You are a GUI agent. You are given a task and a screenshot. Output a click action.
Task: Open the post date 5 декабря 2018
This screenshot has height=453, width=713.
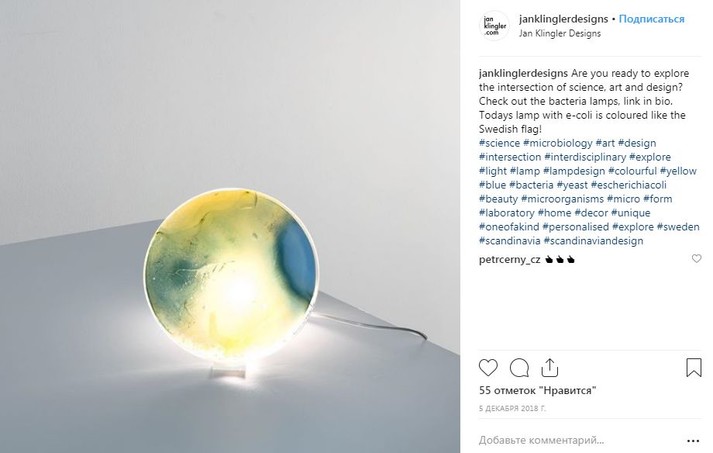(x=512, y=408)
